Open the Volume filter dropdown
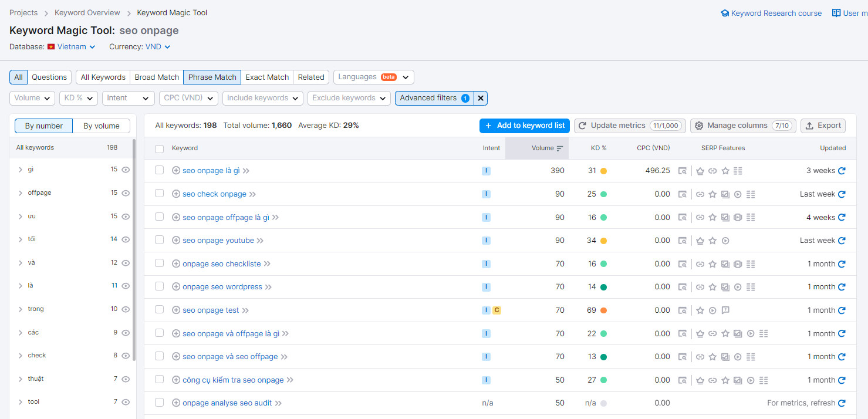868x419 pixels. (32, 97)
